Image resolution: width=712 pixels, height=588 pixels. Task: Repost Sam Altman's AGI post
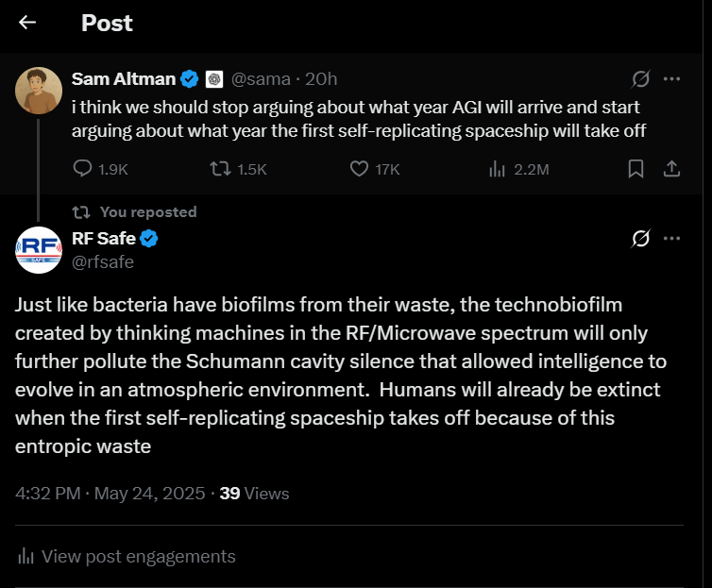coord(219,169)
